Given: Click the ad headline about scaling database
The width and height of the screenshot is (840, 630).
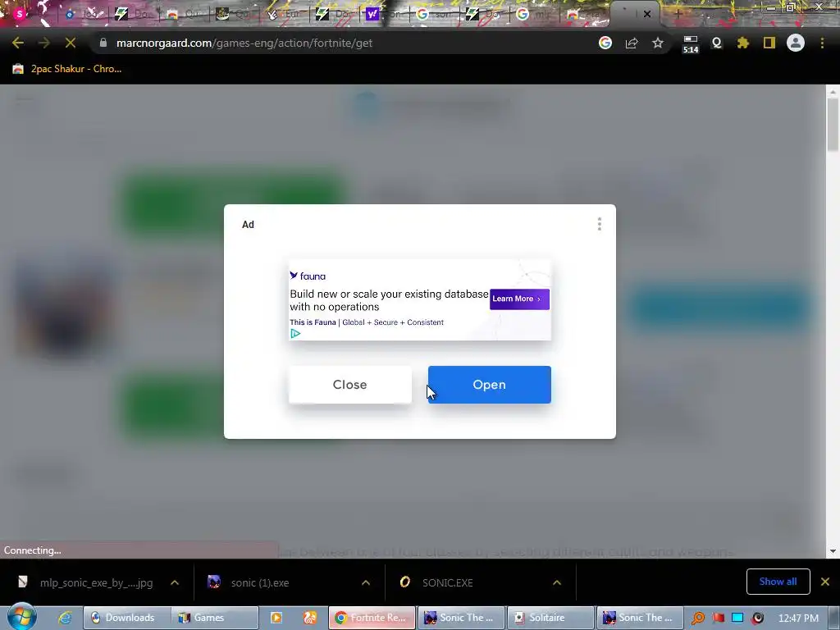Looking at the screenshot, I should click(x=389, y=300).
